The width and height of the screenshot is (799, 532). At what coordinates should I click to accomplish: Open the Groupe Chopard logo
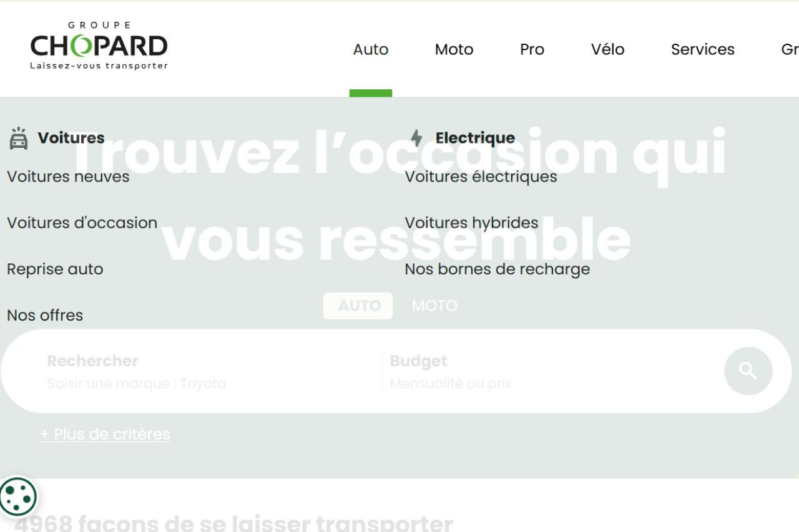[98, 47]
